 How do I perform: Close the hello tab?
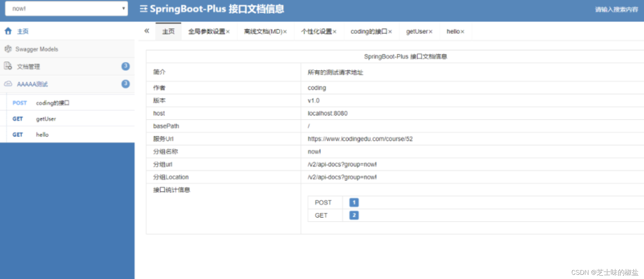462,32
